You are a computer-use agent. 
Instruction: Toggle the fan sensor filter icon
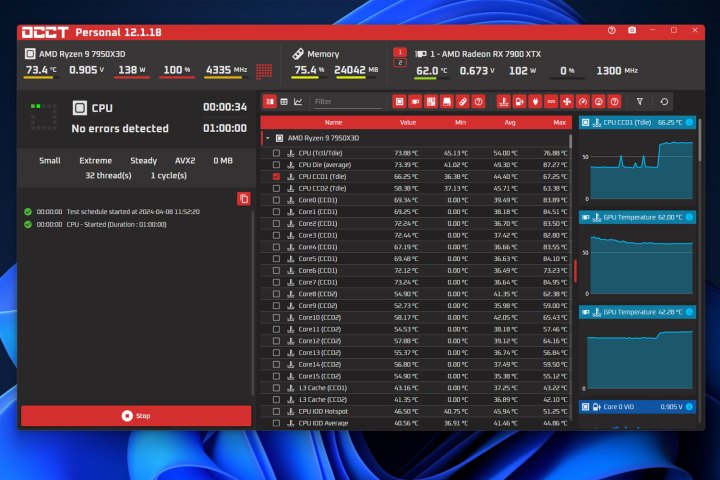(567, 102)
